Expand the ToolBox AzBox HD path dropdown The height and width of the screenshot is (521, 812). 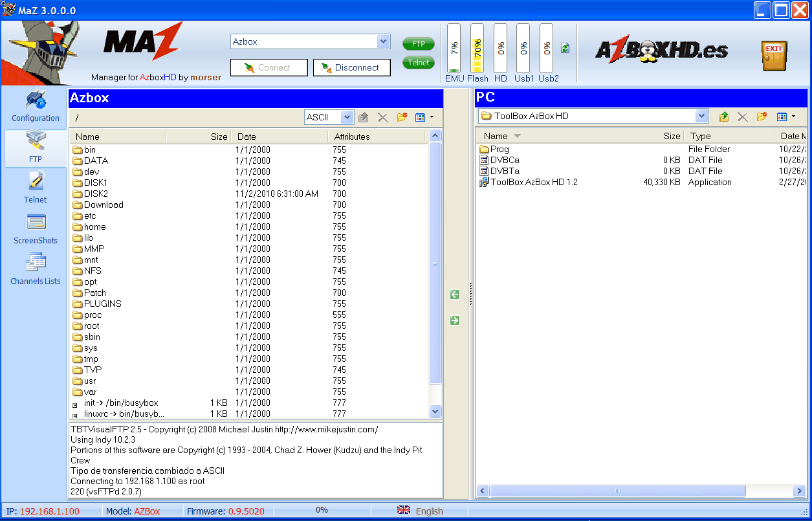pyautogui.click(x=702, y=116)
